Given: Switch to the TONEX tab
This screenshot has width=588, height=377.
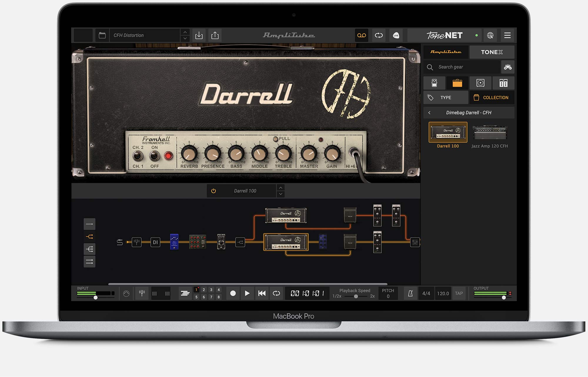Looking at the screenshot, I should coord(492,52).
